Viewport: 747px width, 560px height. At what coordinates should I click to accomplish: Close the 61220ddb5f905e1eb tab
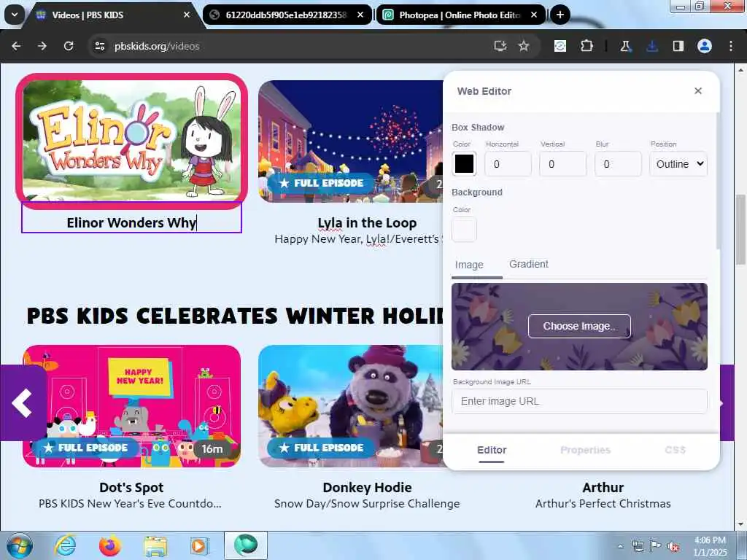coord(360,15)
